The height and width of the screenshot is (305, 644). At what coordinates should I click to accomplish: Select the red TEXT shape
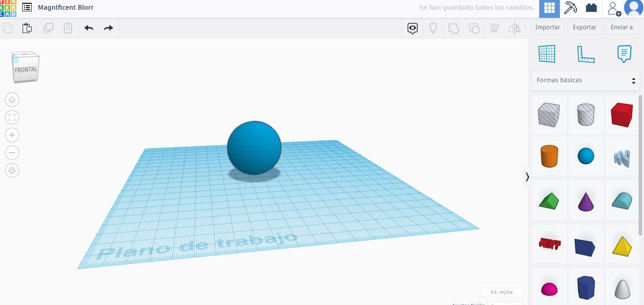[x=549, y=244]
